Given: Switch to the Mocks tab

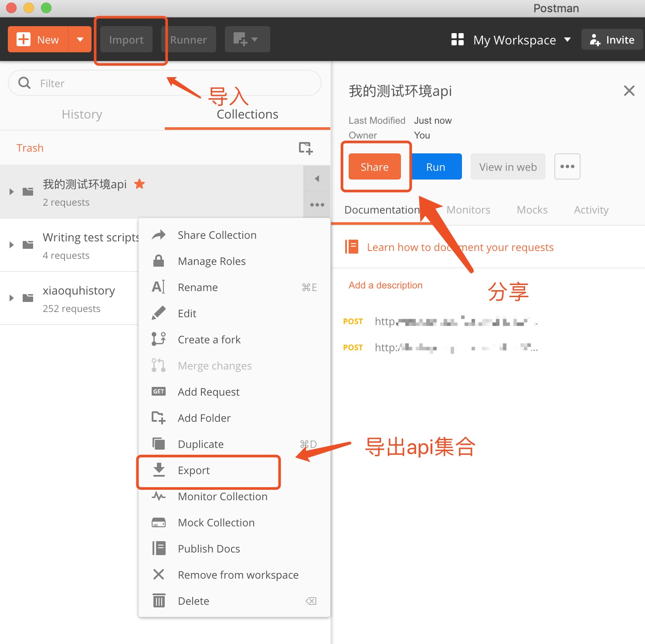Looking at the screenshot, I should pos(532,210).
